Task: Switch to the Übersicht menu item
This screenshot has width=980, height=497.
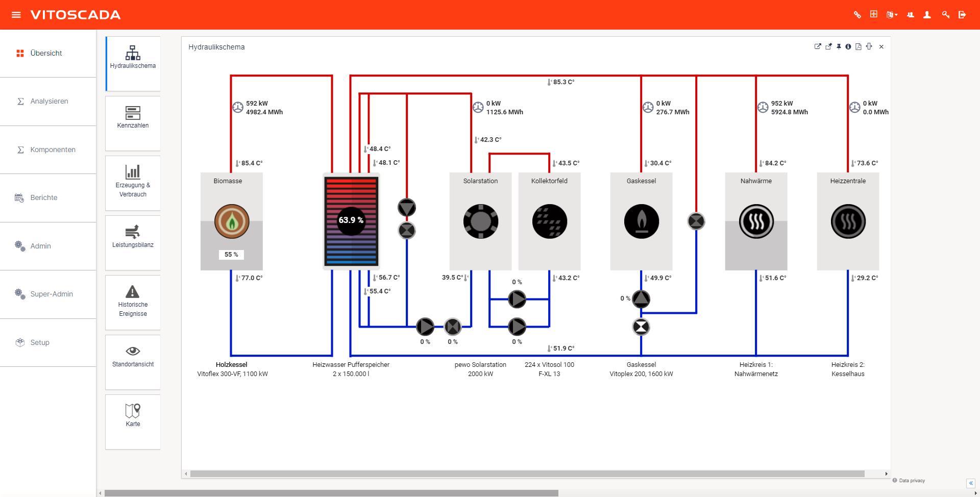Action: pos(45,53)
